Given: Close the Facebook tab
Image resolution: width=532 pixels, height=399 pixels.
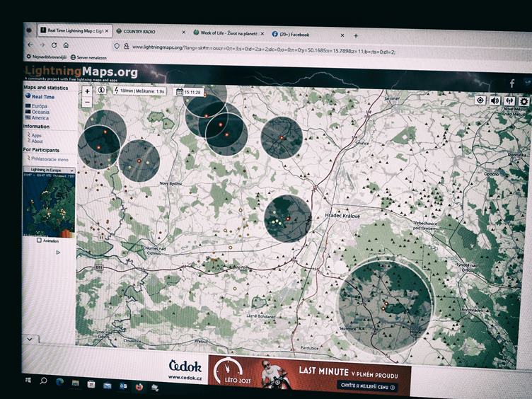Looking at the screenshot, I should tap(342, 35).
